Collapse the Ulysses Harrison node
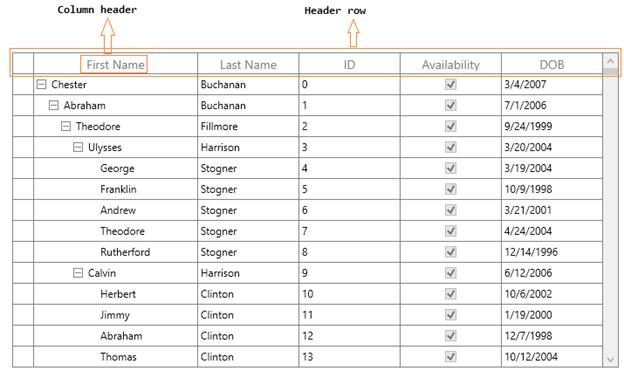This screenshot has width=624, height=371. click(78, 147)
